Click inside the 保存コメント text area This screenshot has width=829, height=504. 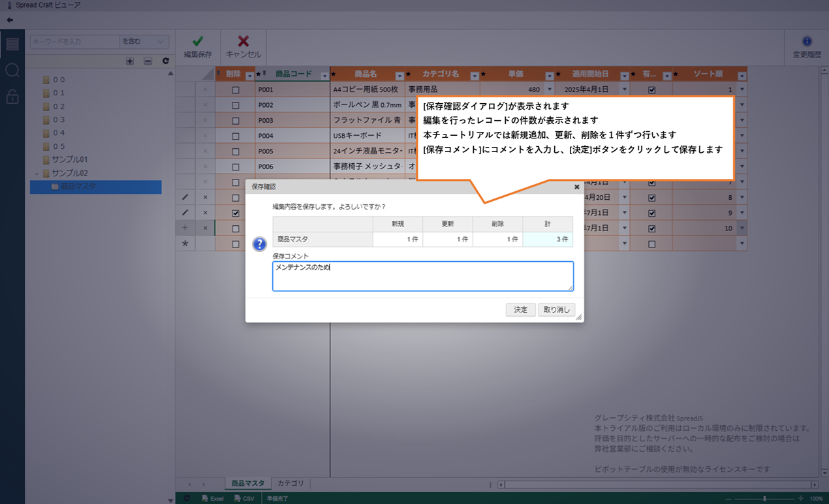click(422, 276)
